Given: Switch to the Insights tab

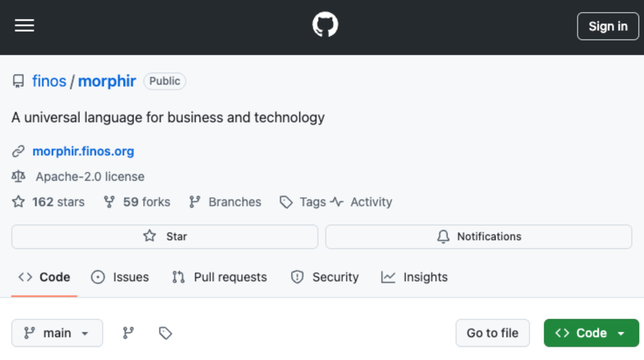Looking at the screenshot, I should 414,277.
